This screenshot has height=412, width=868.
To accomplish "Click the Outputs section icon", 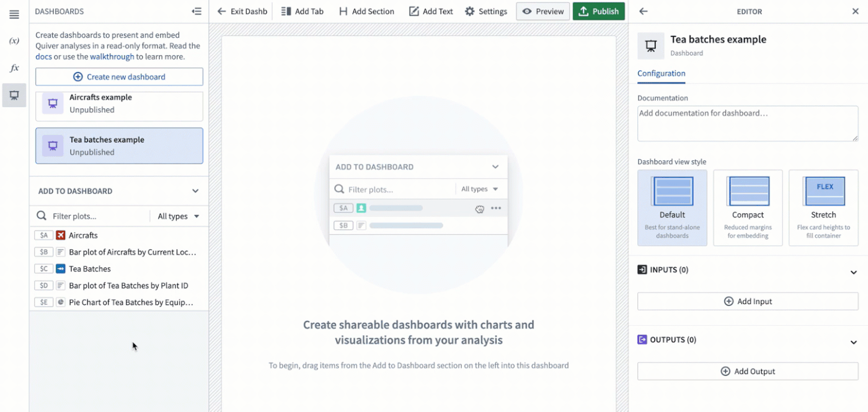I will point(642,340).
